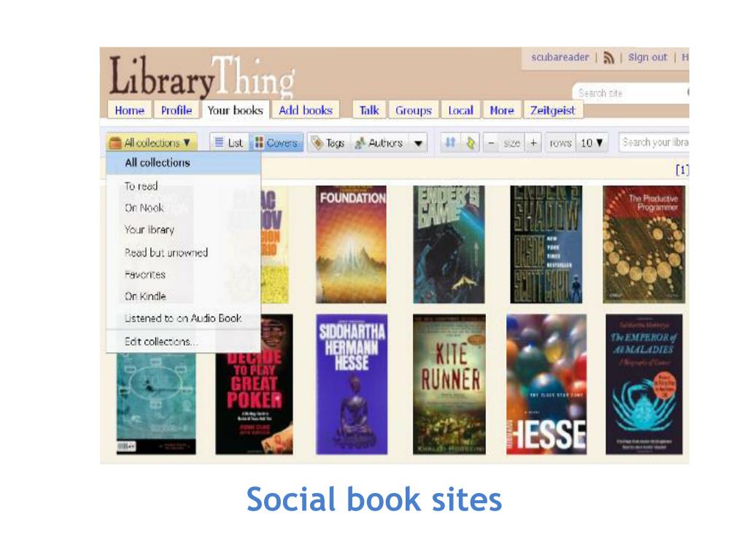This screenshot has width=747, height=560.
Task: Click the sort order arrows icon
Action: click(x=450, y=142)
